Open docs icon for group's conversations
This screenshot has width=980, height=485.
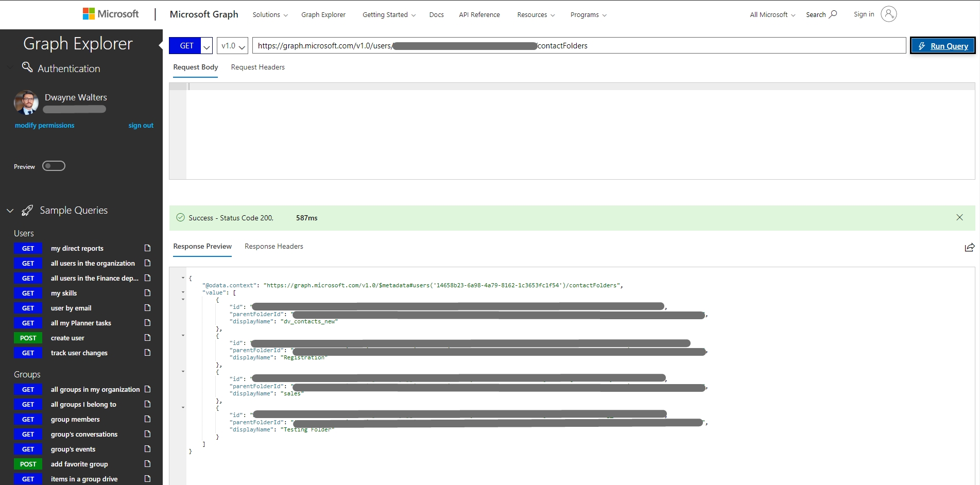coord(147,434)
